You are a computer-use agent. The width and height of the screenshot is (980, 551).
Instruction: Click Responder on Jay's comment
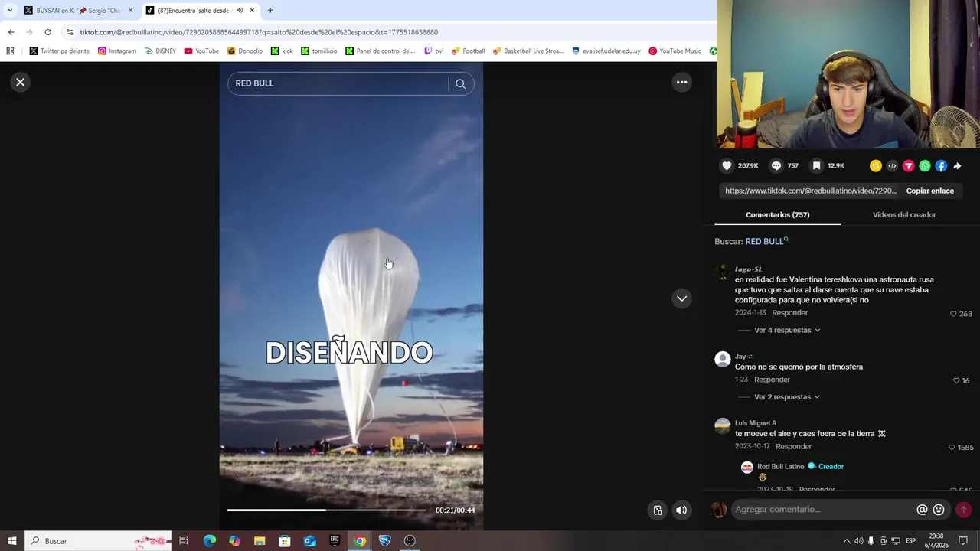[x=772, y=380]
